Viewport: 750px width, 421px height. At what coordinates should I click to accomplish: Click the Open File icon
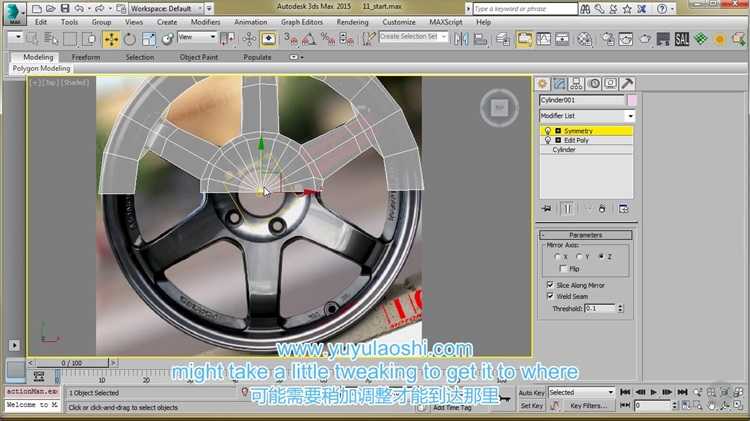(50, 9)
